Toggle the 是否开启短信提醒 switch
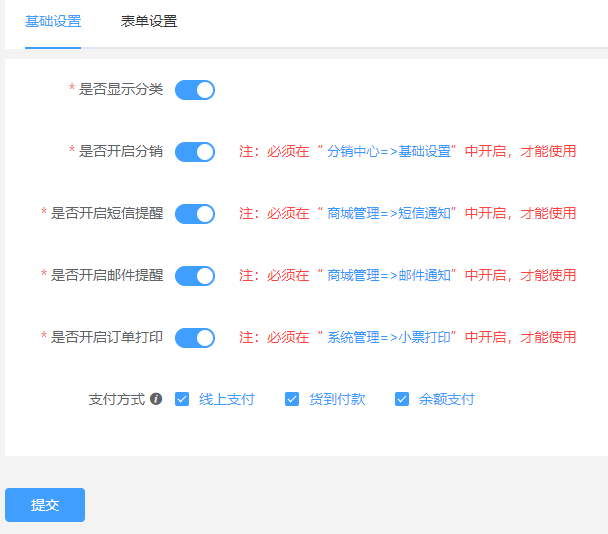 click(x=195, y=214)
